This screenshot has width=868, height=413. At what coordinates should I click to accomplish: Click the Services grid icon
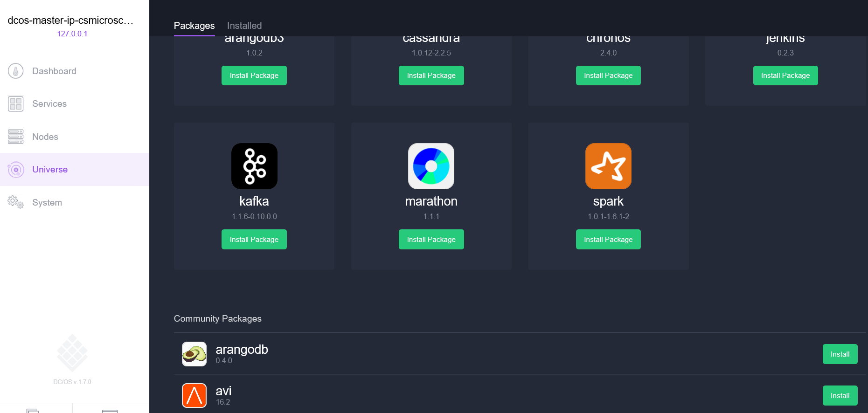16,103
